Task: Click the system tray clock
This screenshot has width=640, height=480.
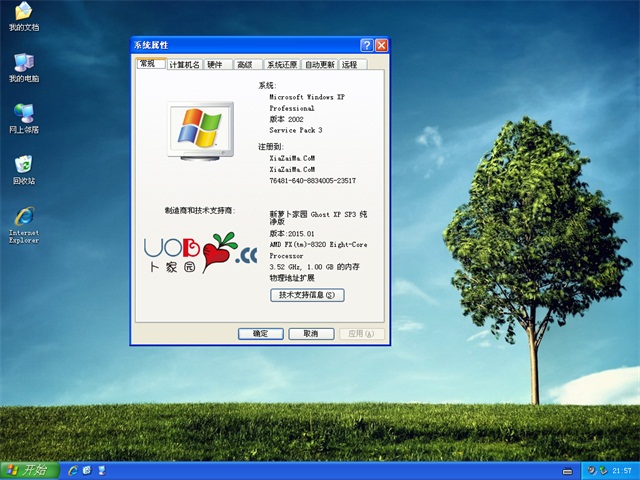Action: point(621,470)
